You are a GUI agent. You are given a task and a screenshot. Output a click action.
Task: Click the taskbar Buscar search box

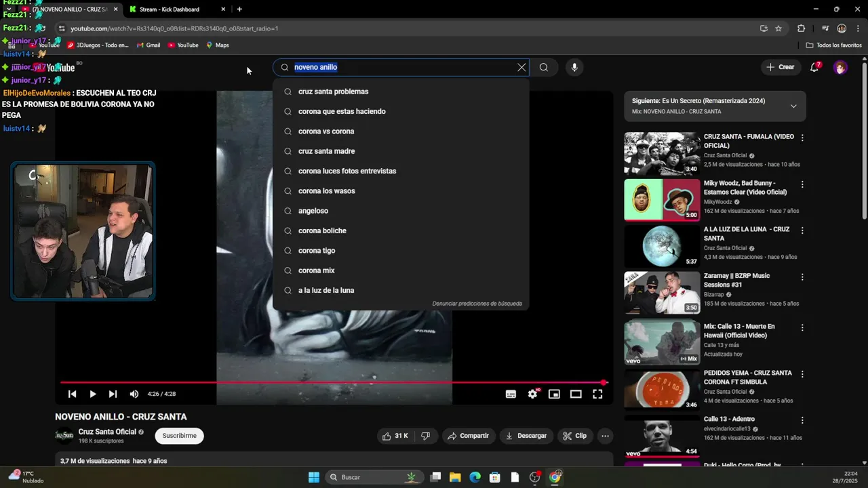[374, 477]
